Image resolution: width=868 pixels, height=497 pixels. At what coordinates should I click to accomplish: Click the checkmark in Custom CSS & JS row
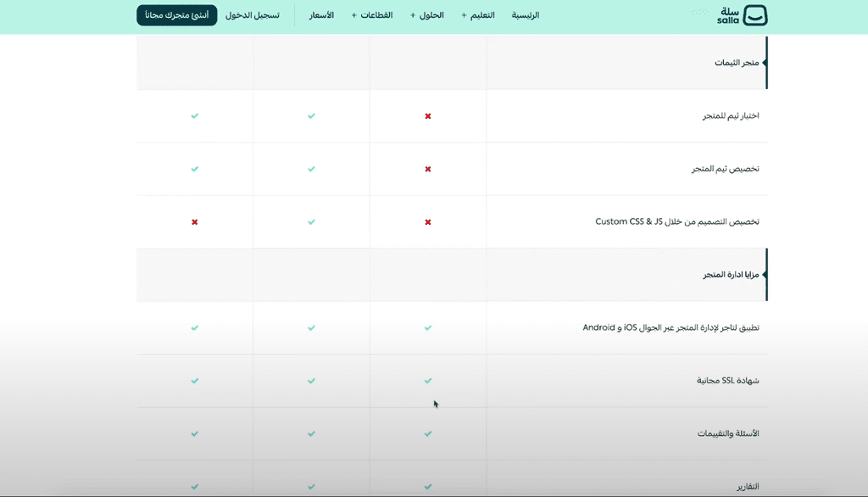311,221
